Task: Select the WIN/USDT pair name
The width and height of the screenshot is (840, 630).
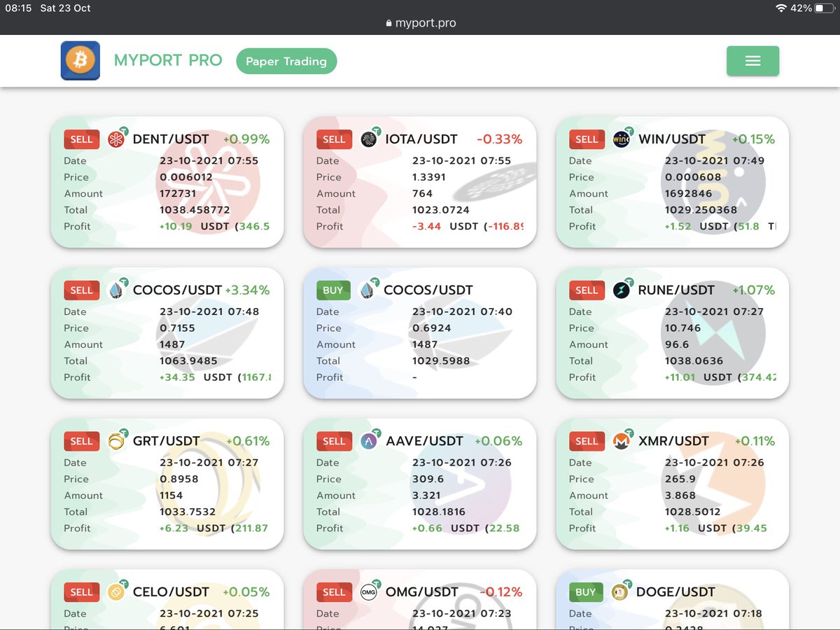Action: tap(672, 139)
